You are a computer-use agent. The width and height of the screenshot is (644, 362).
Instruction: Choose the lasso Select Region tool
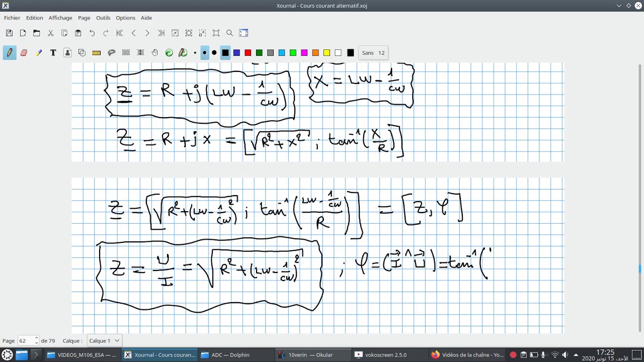112,53
